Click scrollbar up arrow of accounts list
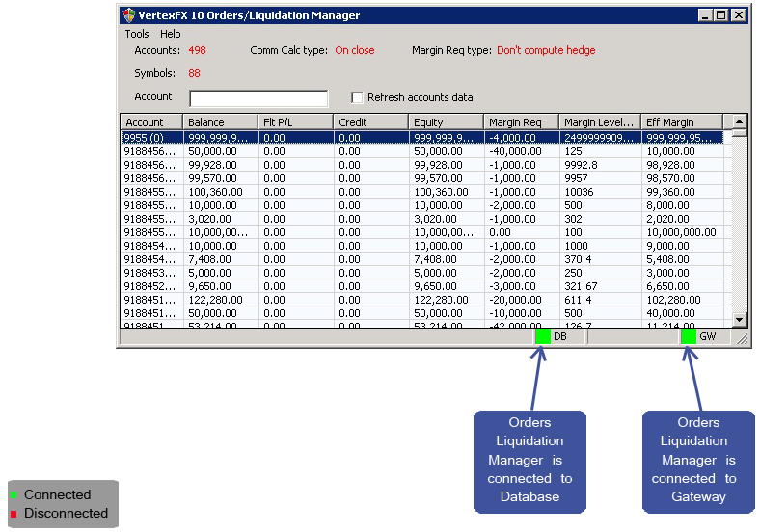The image size is (760, 532). pyautogui.click(x=739, y=121)
